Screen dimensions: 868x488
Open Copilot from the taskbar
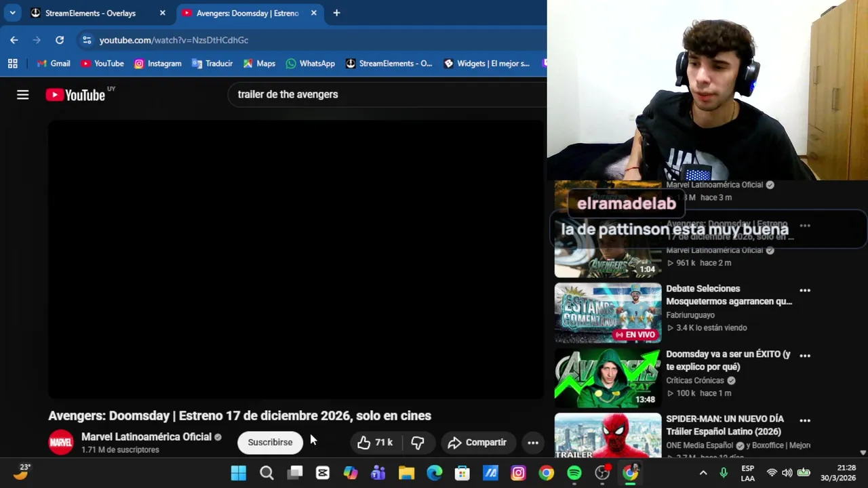[351, 473]
